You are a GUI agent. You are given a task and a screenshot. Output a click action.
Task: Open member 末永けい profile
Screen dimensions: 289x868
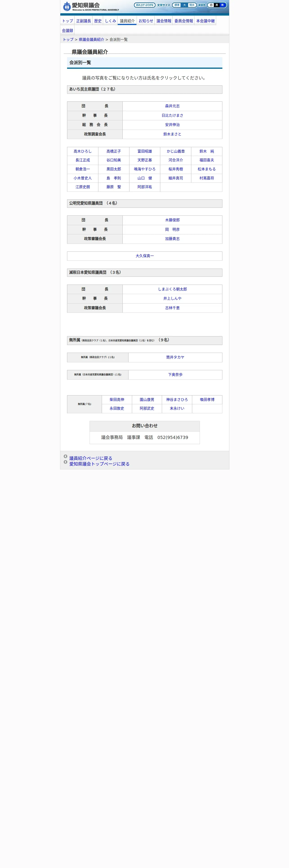[x=177, y=408]
